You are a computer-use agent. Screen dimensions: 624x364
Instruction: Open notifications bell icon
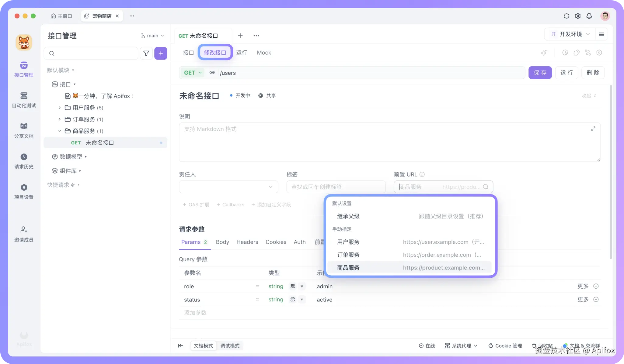coord(589,16)
